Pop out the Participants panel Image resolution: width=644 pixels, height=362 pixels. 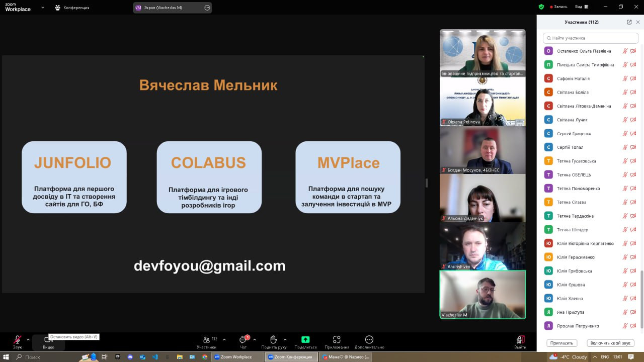pos(629,22)
